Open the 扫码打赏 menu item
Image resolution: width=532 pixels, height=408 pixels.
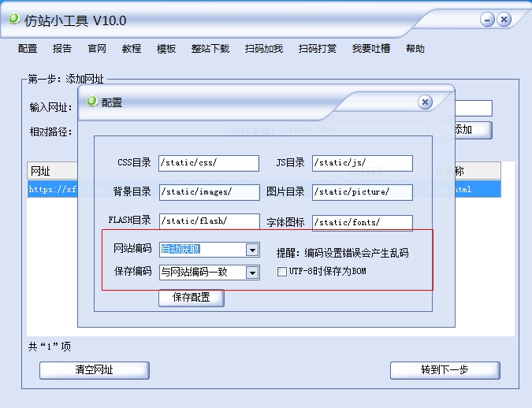(x=318, y=49)
